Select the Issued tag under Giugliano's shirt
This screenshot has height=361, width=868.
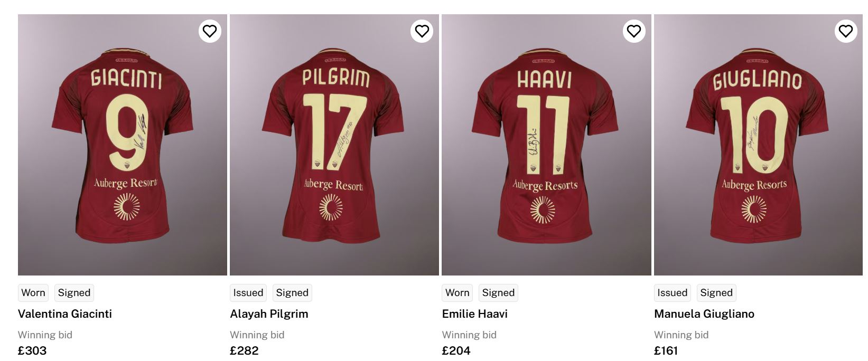672,293
